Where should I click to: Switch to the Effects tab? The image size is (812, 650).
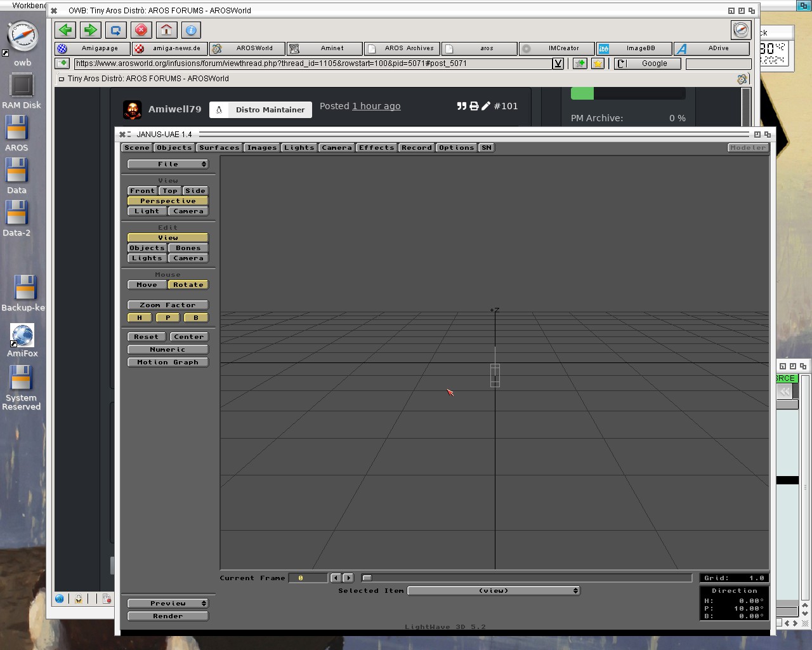click(376, 148)
